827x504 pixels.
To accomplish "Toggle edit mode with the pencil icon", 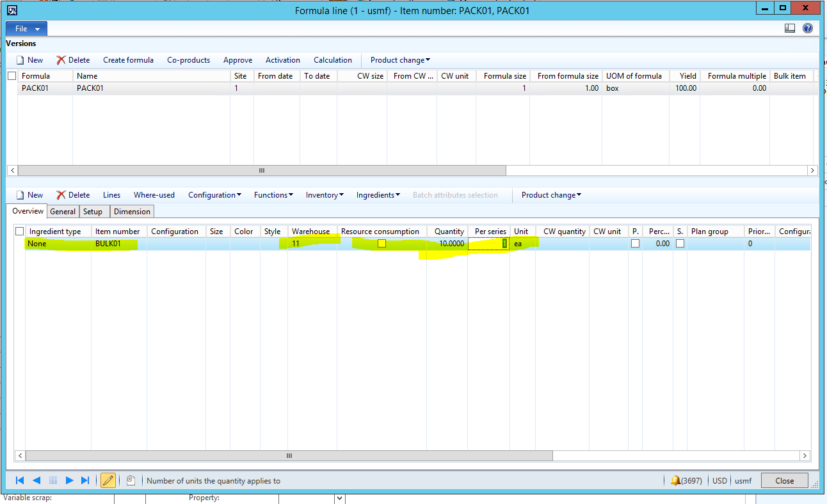I will [108, 480].
